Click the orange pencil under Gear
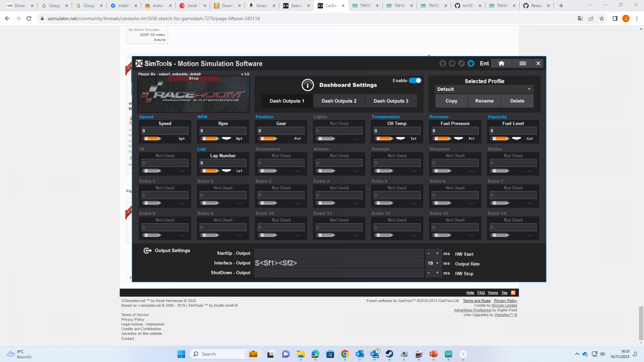Image resolution: width=644 pixels, height=362 pixels. click(268, 139)
